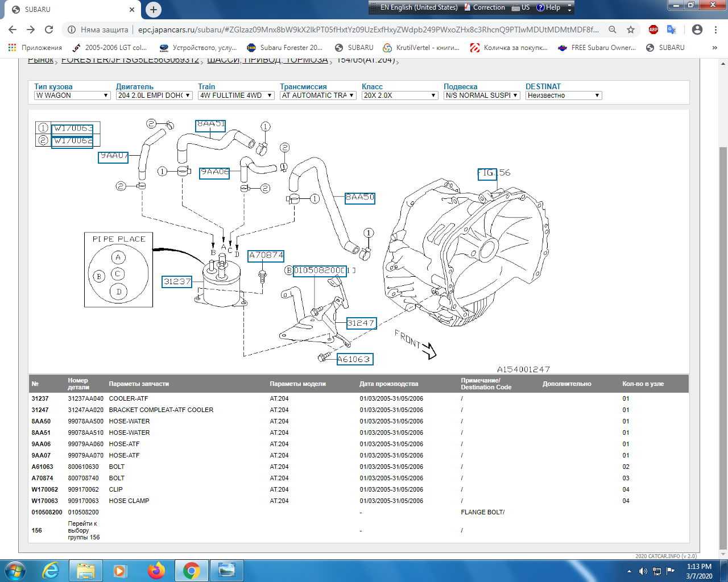
Task: Click the 'Перейти к выбору группы 156' link
Action: click(84, 530)
